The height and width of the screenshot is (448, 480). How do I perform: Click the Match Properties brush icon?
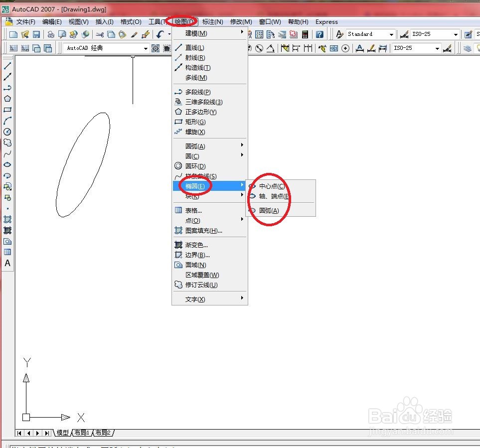pyautogui.click(x=134, y=34)
